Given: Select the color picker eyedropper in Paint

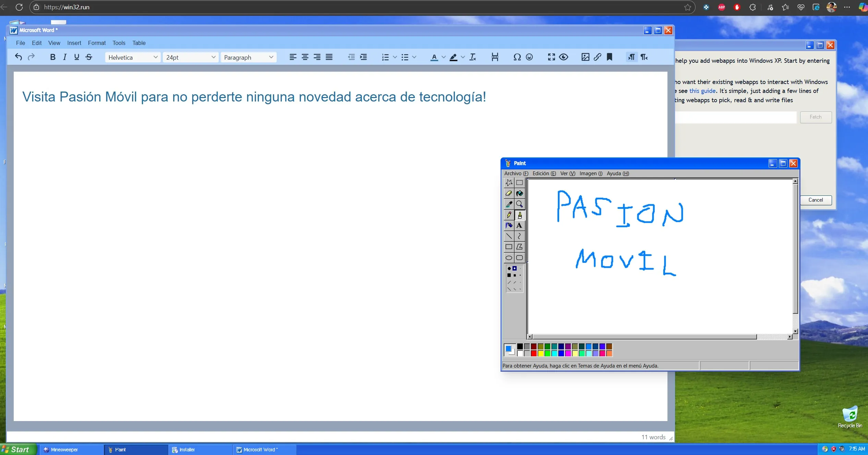Looking at the screenshot, I should point(509,204).
